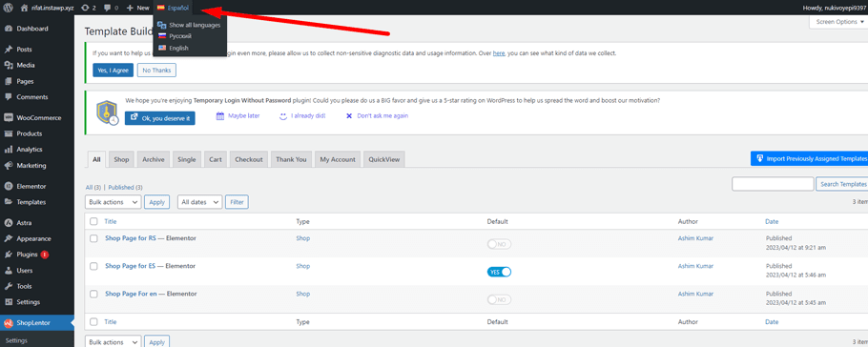
Task: Open the site home icon rifat.instawp.xyz
Action: click(x=25, y=8)
